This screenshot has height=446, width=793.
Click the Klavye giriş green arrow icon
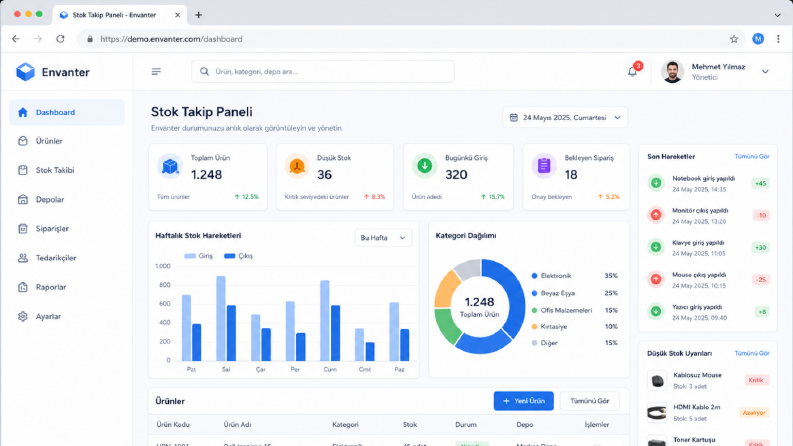(x=656, y=247)
